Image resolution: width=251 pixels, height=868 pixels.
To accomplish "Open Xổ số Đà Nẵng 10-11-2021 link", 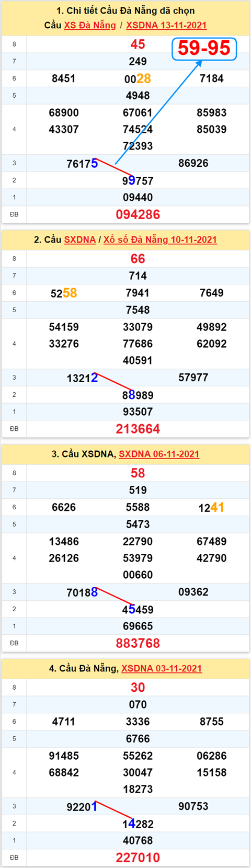I will 160,239.
